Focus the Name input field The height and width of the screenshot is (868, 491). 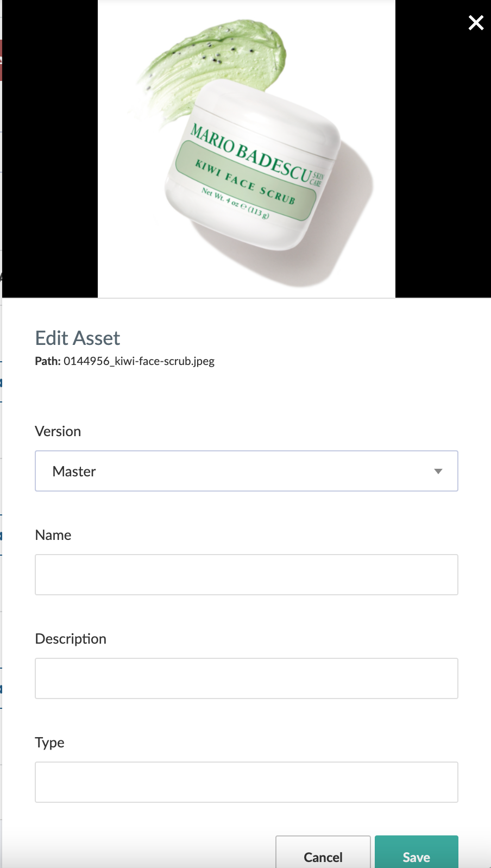247,575
